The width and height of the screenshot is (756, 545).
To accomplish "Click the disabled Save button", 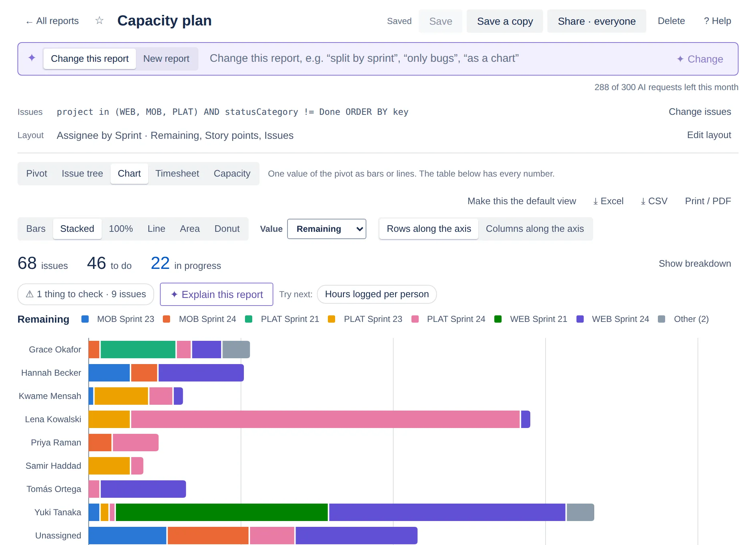I will point(441,21).
